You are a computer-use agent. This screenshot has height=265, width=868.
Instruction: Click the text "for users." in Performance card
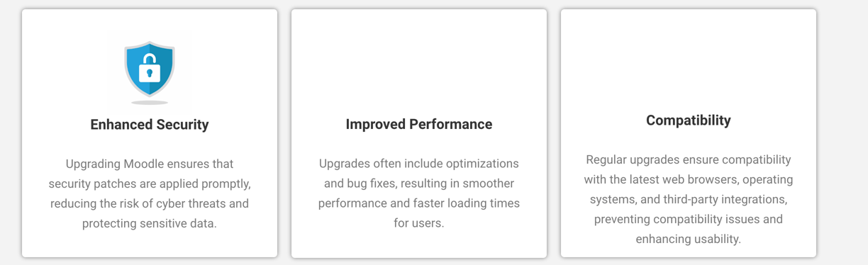coord(419,223)
